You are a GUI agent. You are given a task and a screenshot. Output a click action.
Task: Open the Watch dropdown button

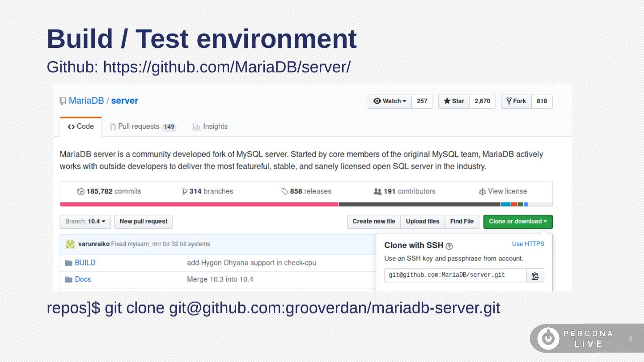390,101
